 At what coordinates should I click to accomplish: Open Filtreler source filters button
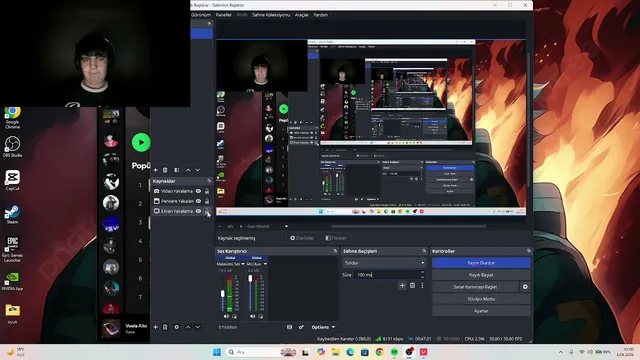(336, 238)
